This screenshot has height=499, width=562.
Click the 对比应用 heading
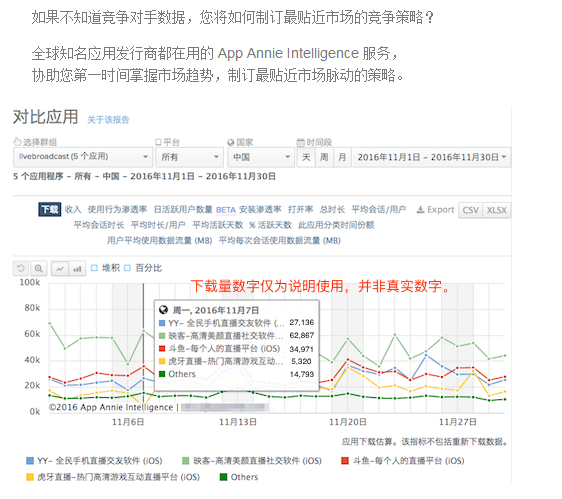point(46,117)
